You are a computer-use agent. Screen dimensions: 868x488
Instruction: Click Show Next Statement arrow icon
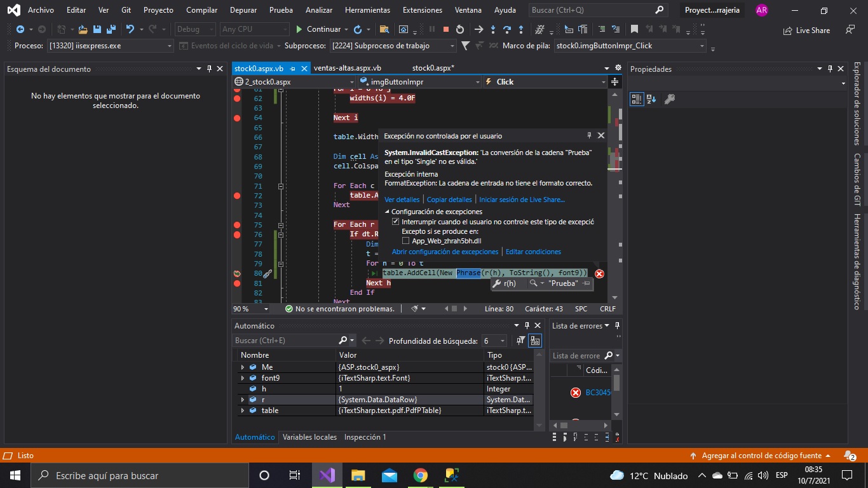coord(479,29)
